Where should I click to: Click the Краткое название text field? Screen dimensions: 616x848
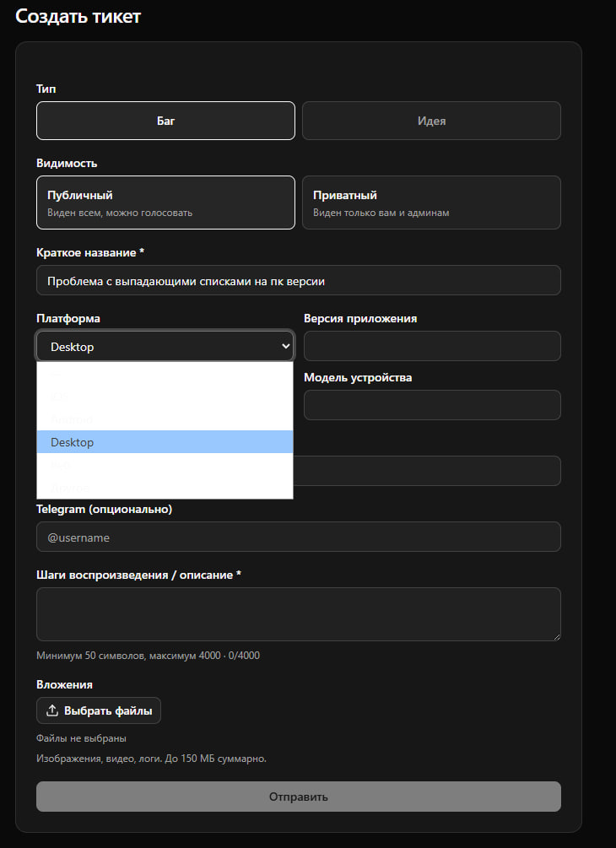[299, 280]
